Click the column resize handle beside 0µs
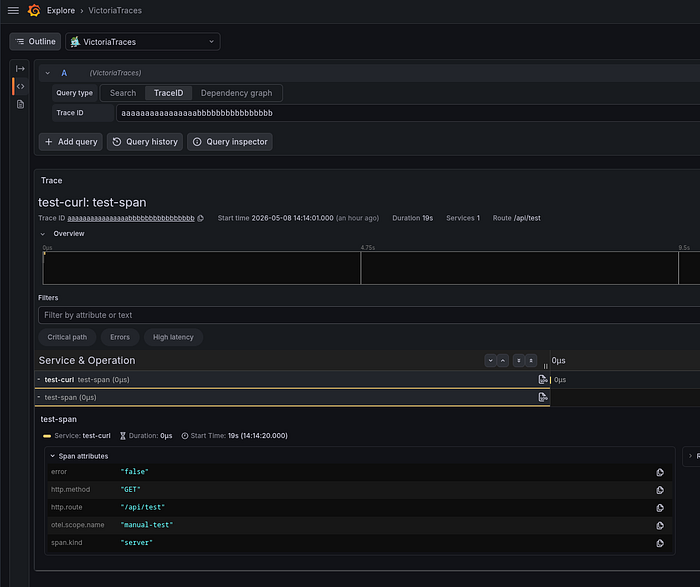The height and width of the screenshot is (587, 700). 546,366
